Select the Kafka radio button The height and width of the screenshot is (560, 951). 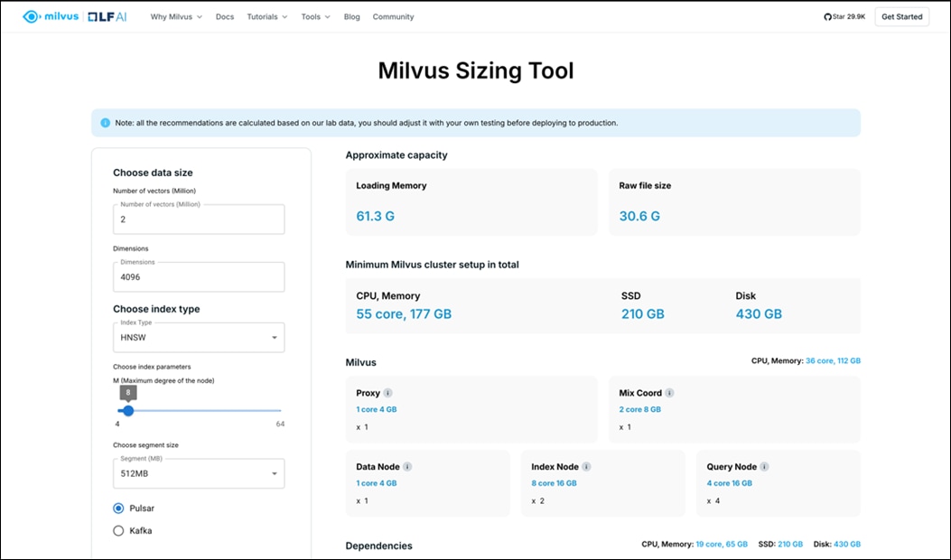(x=117, y=530)
